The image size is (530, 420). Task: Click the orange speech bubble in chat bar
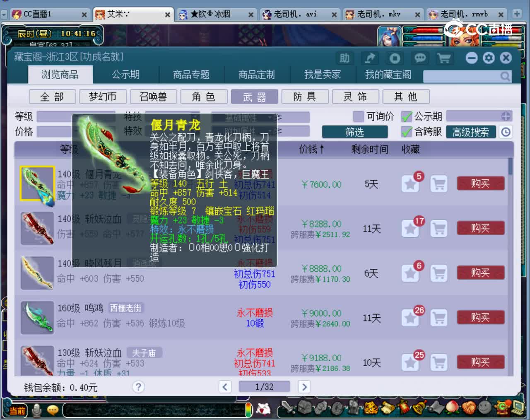click(x=53, y=410)
